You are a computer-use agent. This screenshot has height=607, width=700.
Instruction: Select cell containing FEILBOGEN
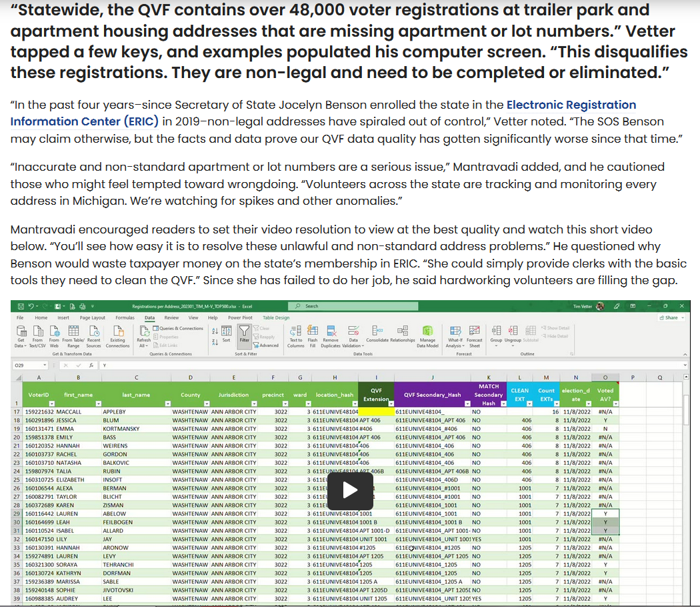click(136, 522)
